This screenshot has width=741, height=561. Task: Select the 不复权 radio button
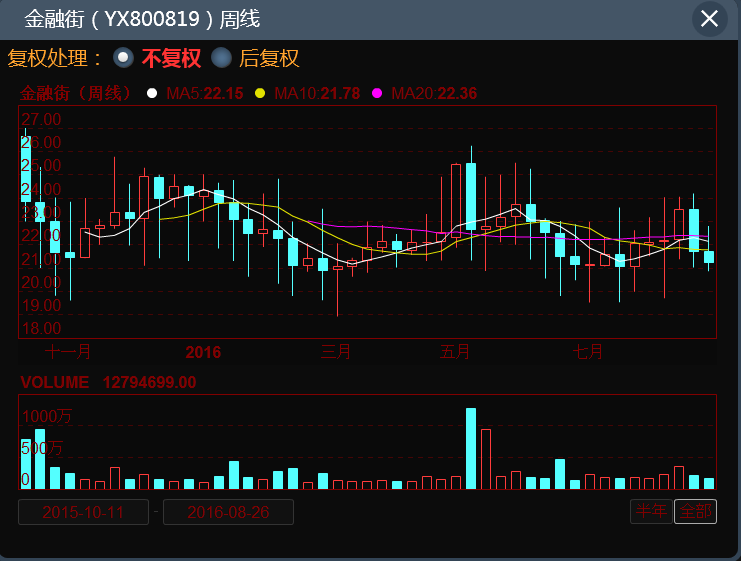click(123, 58)
